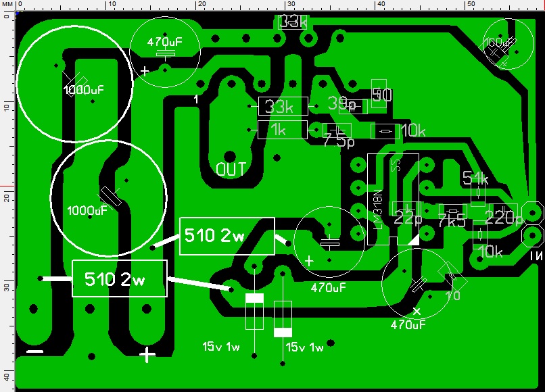
Task: Select the 7k5 resistor symbol
Action: (x=452, y=212)
